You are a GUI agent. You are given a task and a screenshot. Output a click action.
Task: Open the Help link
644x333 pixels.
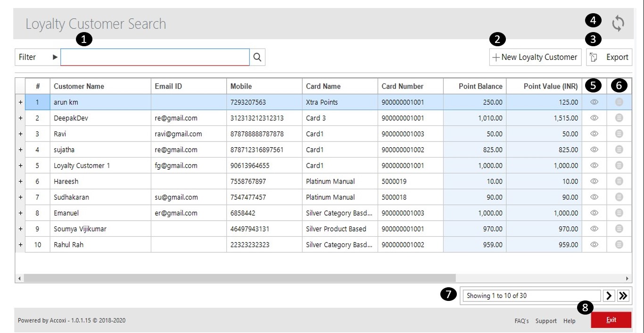(570, 321)
